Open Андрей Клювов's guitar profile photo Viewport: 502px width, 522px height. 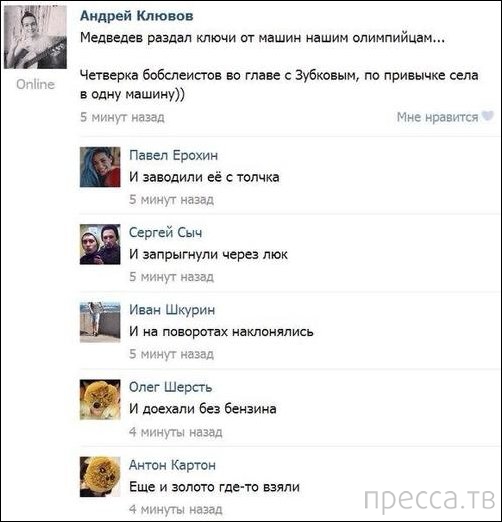coord(35,37)
